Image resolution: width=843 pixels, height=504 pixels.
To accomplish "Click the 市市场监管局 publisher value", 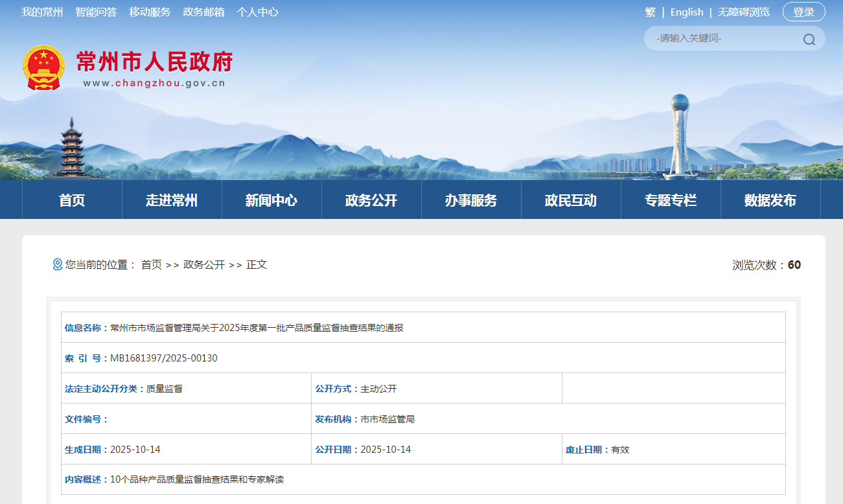I will click(x=387, y=419).
